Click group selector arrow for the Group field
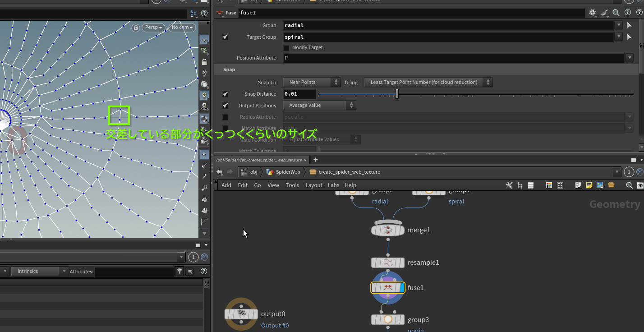Viewport: 644px width, 332px height. pos(630,26)
